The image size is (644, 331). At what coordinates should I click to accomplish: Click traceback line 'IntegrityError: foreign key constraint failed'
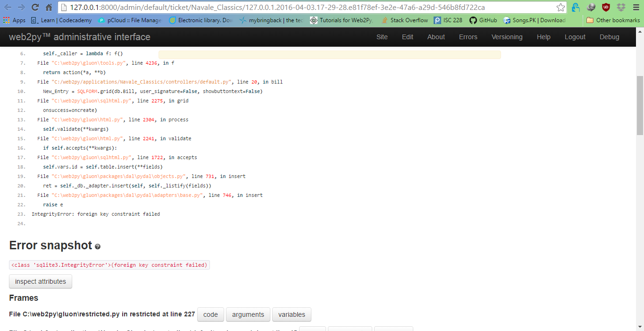[96, 214]
